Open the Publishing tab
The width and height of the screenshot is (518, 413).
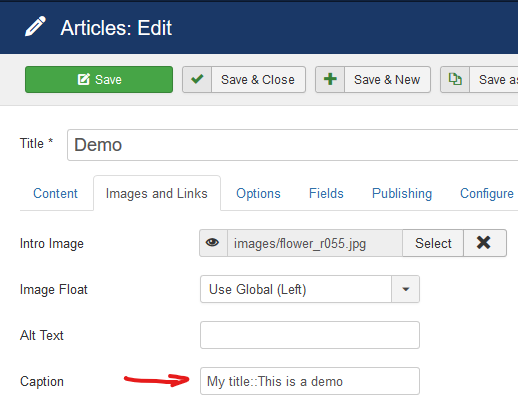pyautogui.click(x=402, y=193)
